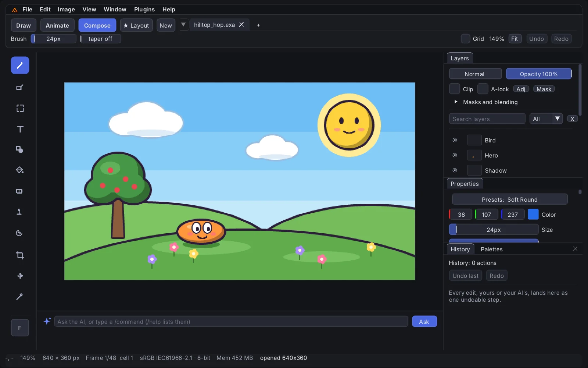Click the blue Color swatch
This screenshot has height=368, width=588.
pos(533,214)
